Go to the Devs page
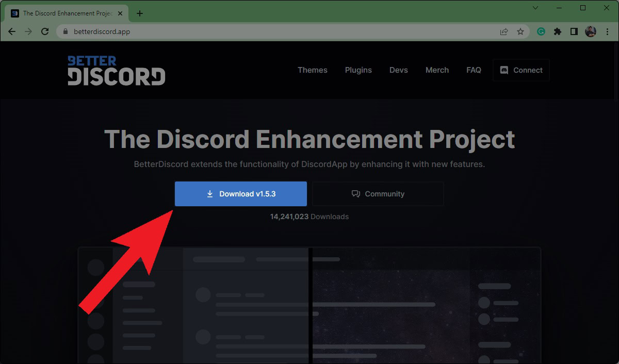619x364 pixels. tap(399, 70)
